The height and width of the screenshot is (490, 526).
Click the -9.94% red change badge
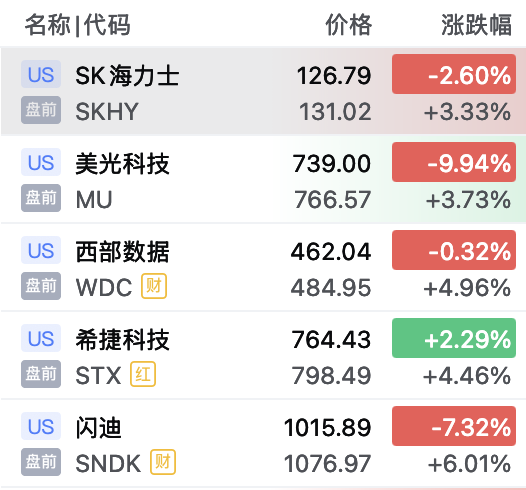pos(454,162)
